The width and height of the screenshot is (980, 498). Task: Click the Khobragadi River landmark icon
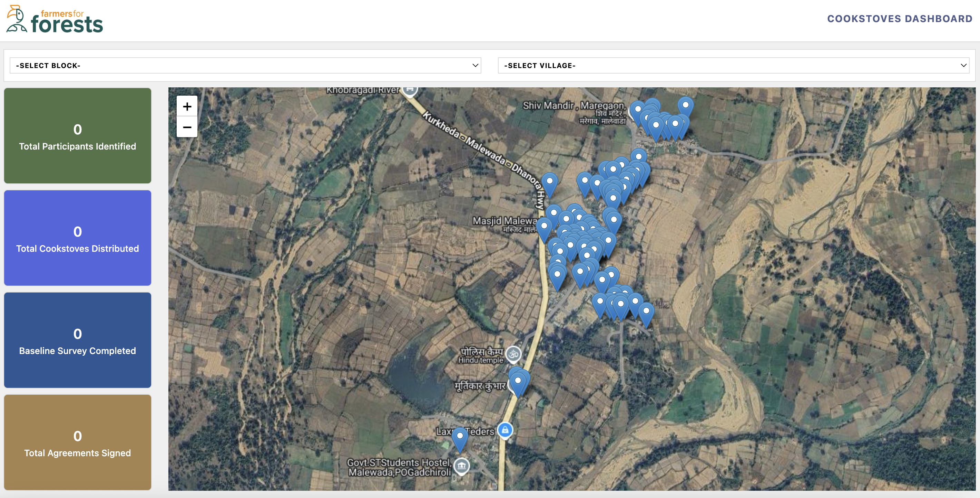click(x=410, y=90)
